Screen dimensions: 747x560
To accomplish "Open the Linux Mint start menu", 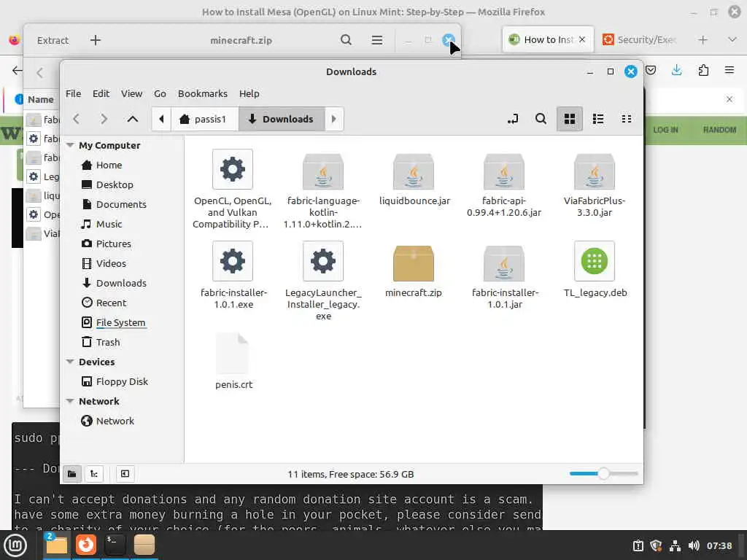I will click(15, 545).
